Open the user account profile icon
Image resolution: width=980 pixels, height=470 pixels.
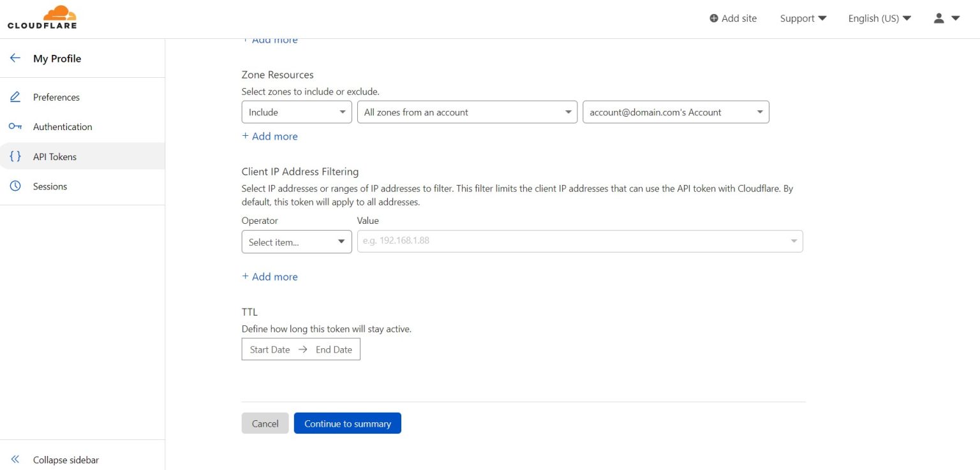point(939,18)
